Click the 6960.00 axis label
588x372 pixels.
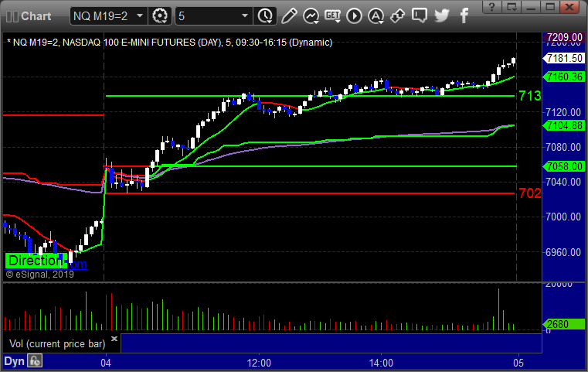(x=563, y=252)
